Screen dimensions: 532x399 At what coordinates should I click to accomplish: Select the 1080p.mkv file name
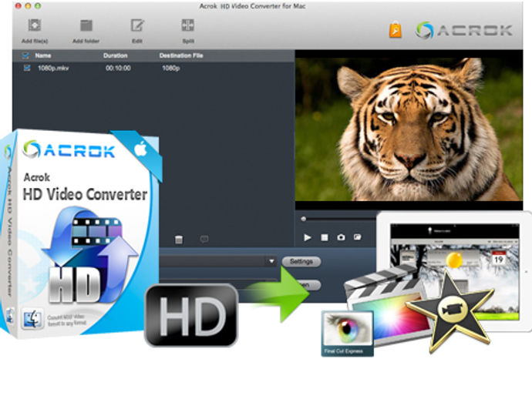[x=53, y=68]
